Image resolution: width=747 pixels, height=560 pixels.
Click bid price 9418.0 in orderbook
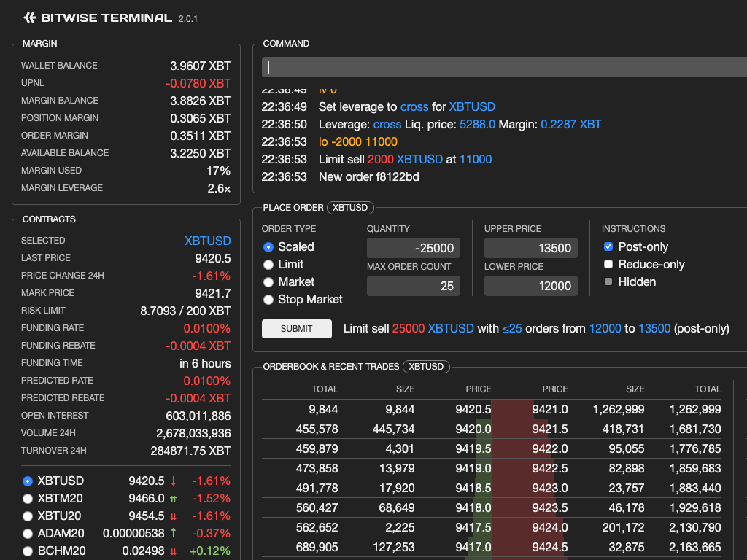pos(473,508)
